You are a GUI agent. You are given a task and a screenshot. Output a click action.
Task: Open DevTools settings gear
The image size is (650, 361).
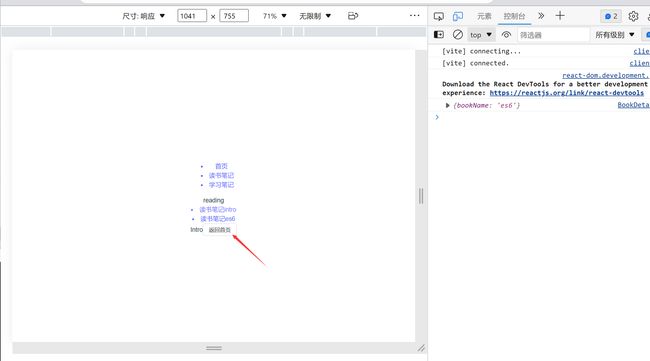[633, 16]
